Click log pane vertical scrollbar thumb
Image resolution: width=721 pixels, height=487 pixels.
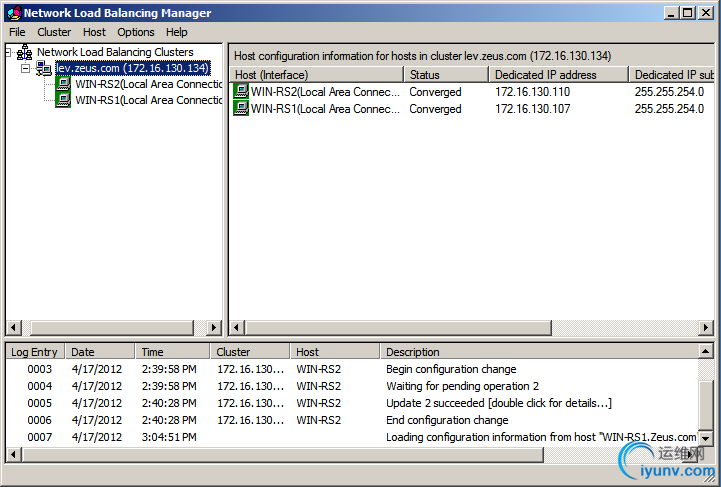click(705, 405)
